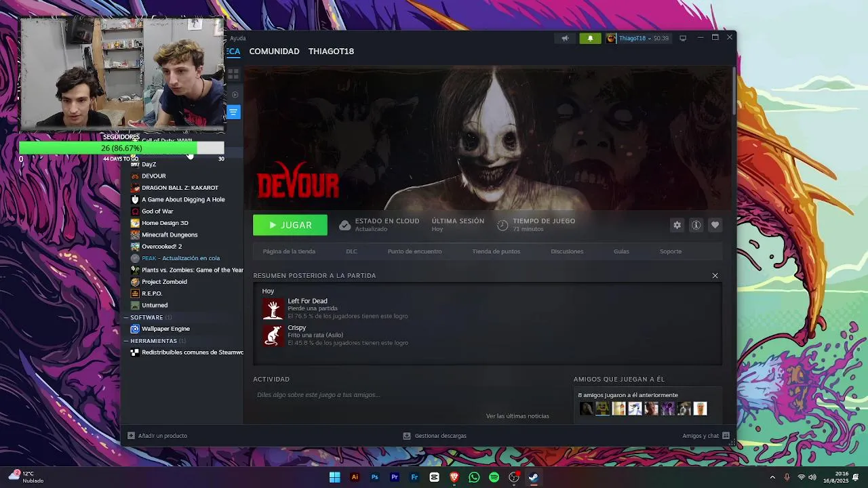Click the Crispy rat achievement icon
This screenshot has height=488, width=868.
point(273,335)
